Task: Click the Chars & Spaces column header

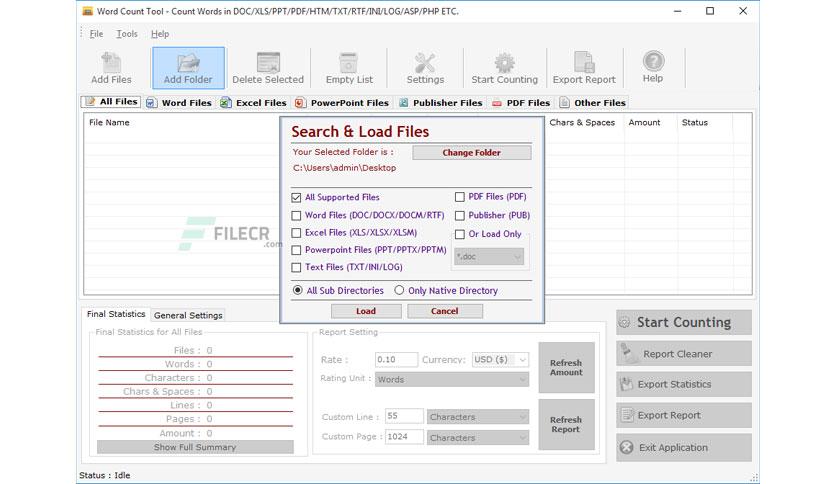Action: click(582, 123)
